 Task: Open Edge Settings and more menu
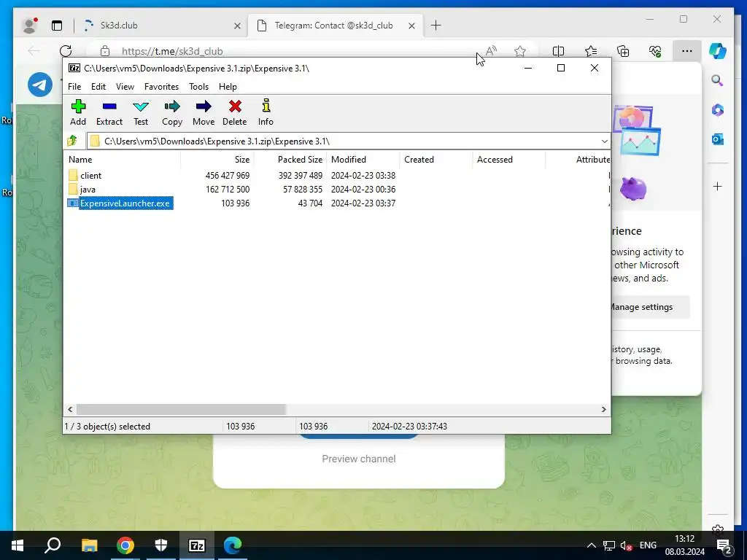click(x=686, y=50)
